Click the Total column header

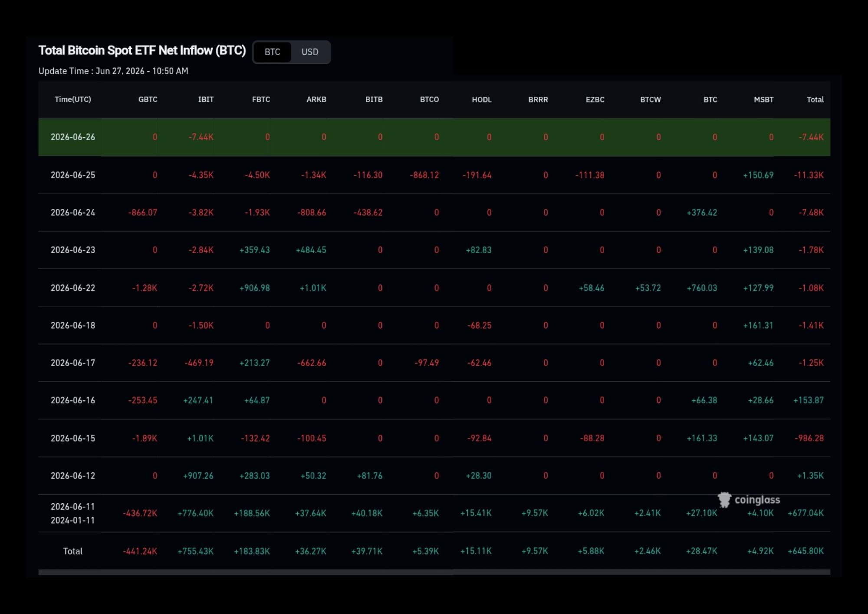click(x=815, y=99)
